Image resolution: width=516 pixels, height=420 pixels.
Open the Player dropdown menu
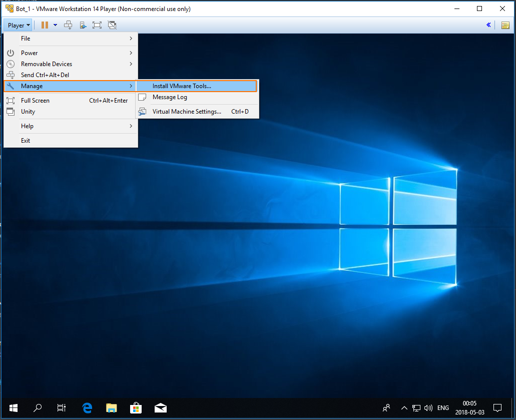click(19, 26)
